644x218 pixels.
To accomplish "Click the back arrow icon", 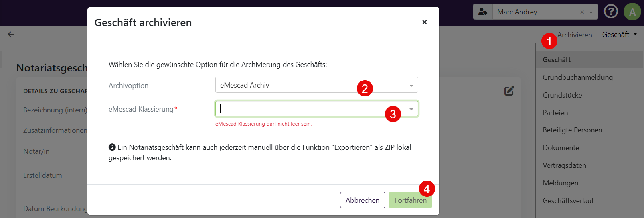I will 11,35.
